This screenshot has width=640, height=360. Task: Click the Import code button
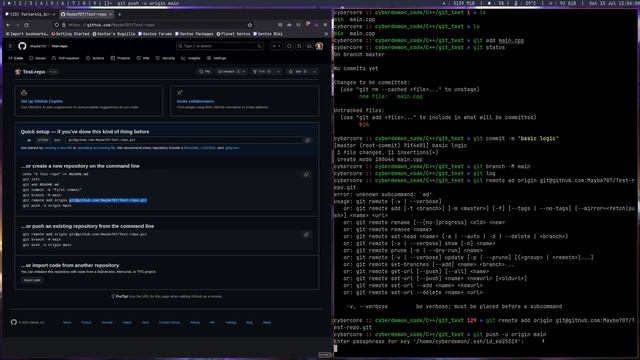pos(32,280)
